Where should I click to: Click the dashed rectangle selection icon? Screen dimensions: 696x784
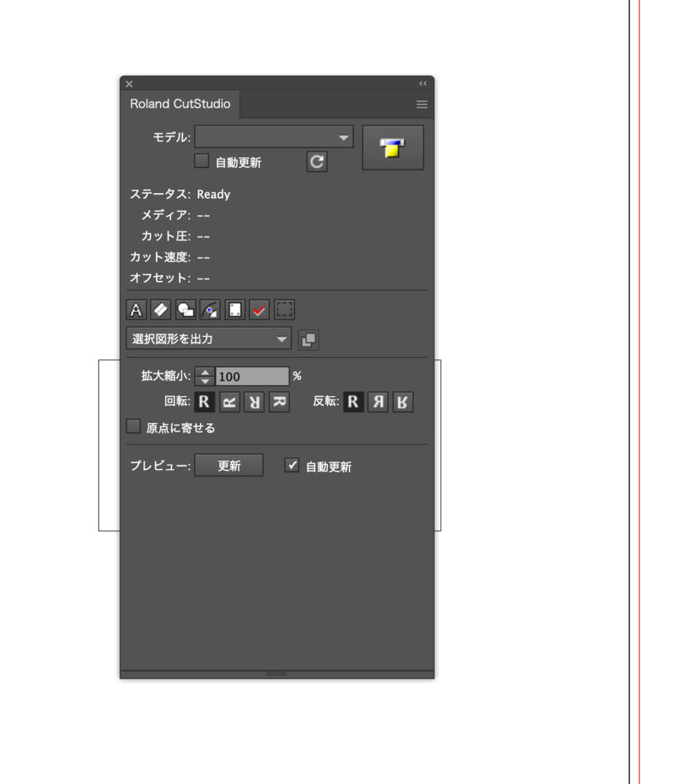[x=284, y=310]
